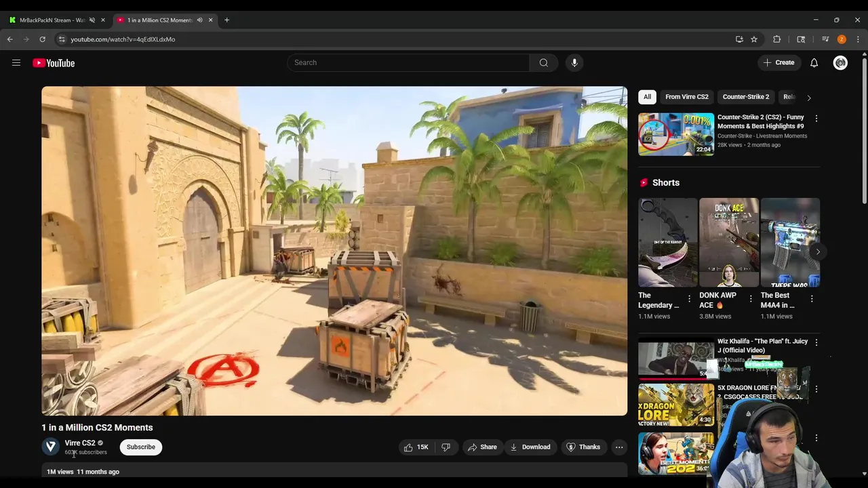The image size is (868, 488).
Task: Close the 1 in a Million CS2 tab
Action: coord(210,20)
